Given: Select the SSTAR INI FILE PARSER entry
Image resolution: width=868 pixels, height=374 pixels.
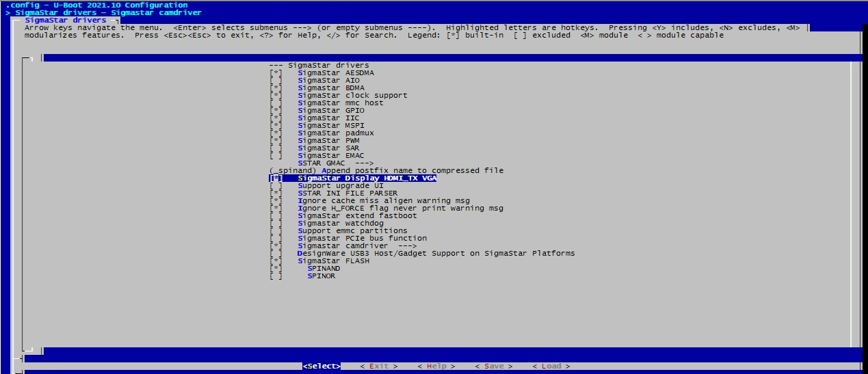Looking at the screenshot, I should (347, 193).
